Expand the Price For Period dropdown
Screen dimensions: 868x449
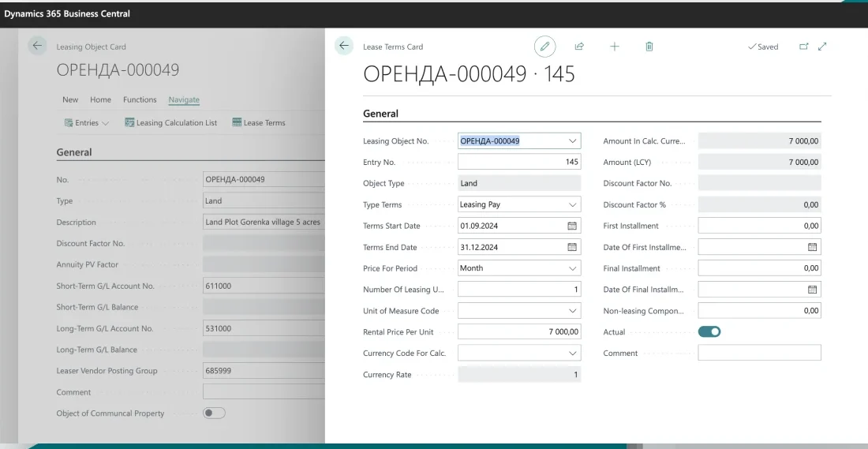[572, 268]
